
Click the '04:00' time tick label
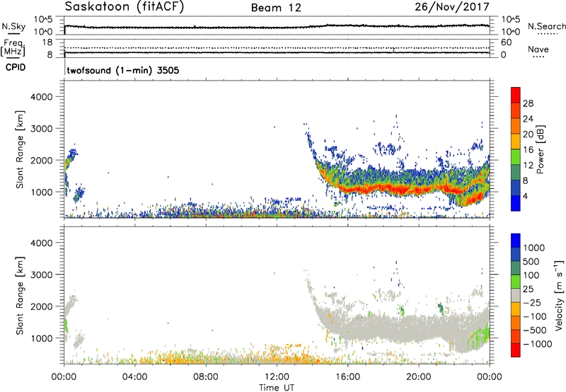click(x=134, y=377)
